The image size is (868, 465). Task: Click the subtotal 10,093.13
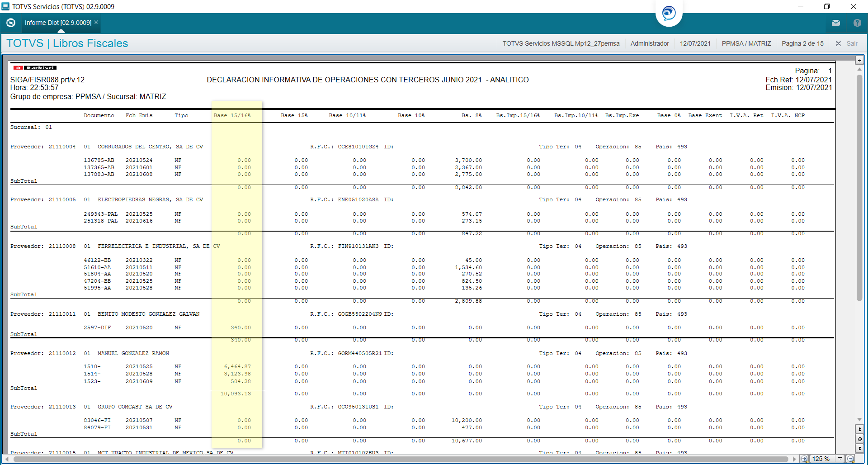(236, 394)
